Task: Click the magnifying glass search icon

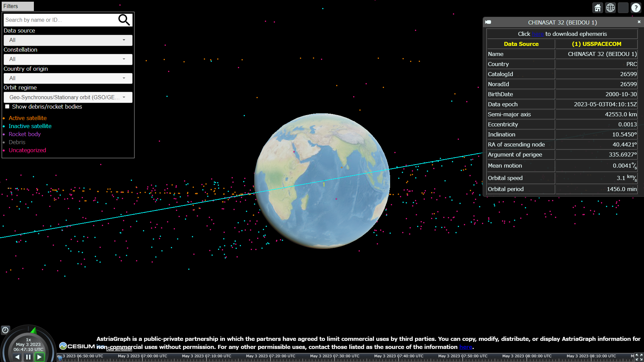Action: (124, 20)
